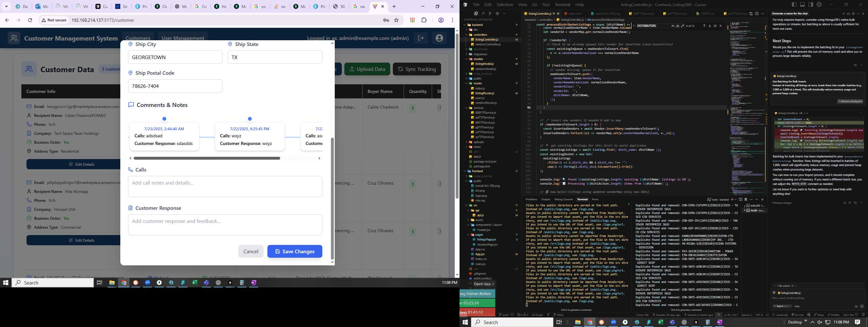Screen dimensions: 868x327
Task: Switch to Problems panel tab
Action: point(531,200)
